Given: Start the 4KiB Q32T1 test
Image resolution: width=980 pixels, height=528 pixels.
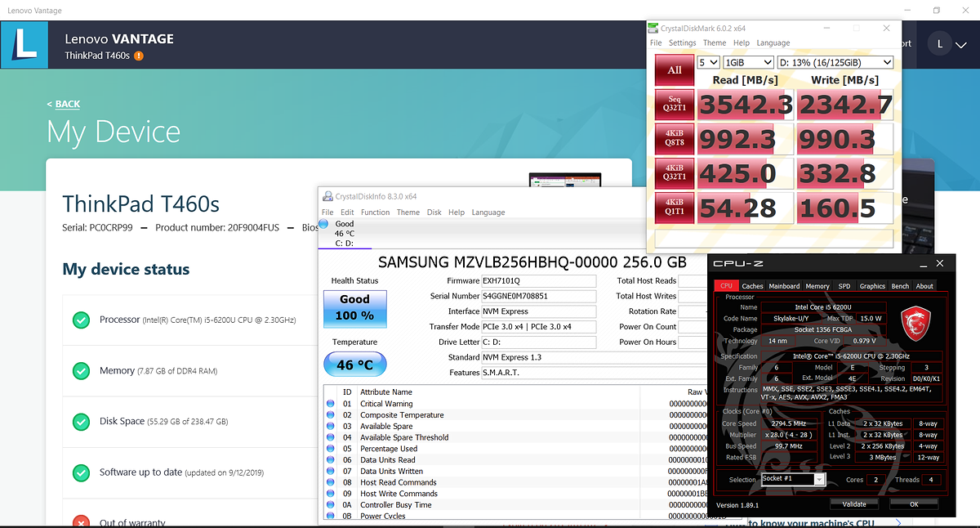Looking at the screenshot, I should point(675,173).
